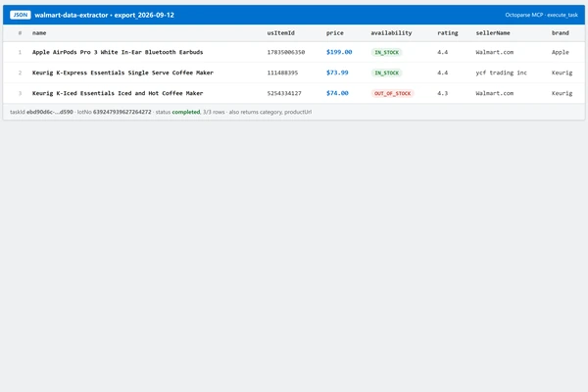The height and width of the screenshot is (392, 588).
Task: Click row number 3
Action: click(x=20, y=93)
